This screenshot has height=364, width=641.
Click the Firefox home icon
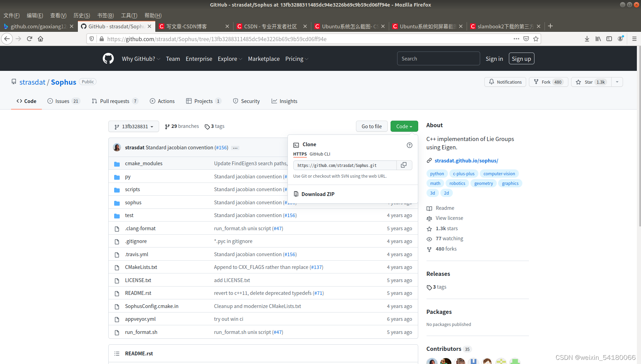40,39
